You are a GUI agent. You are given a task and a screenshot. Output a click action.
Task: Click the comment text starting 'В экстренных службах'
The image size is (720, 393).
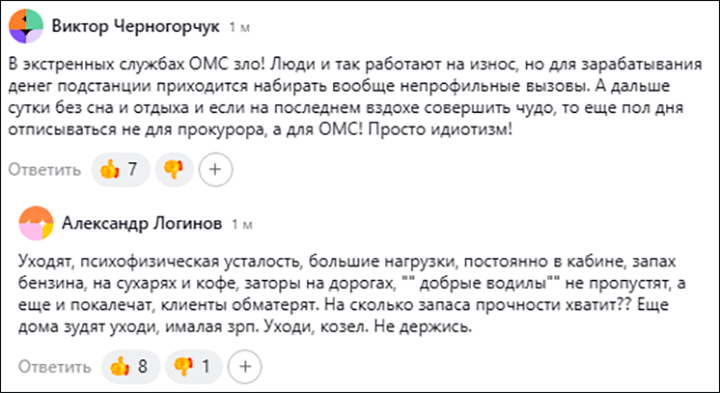pyautogui.click(x=355, y=97)
